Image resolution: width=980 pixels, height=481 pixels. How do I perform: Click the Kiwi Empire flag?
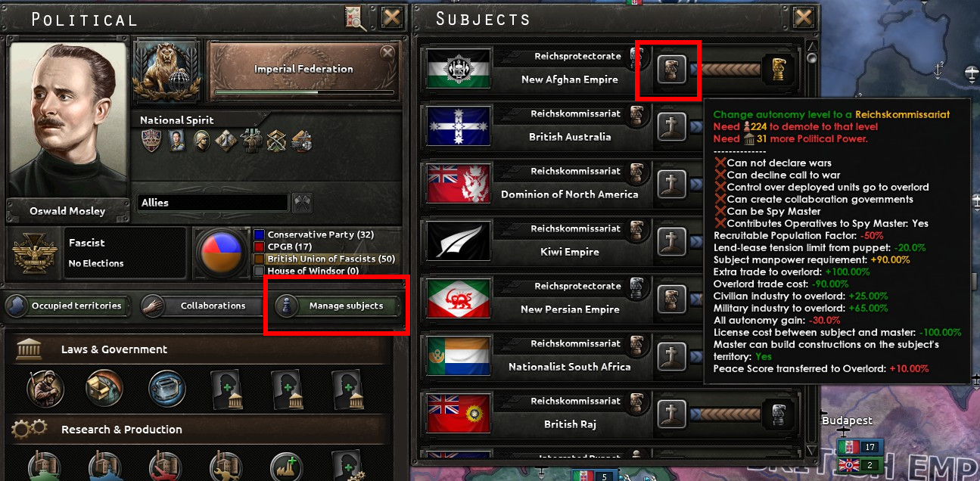(x=459, y=242)
